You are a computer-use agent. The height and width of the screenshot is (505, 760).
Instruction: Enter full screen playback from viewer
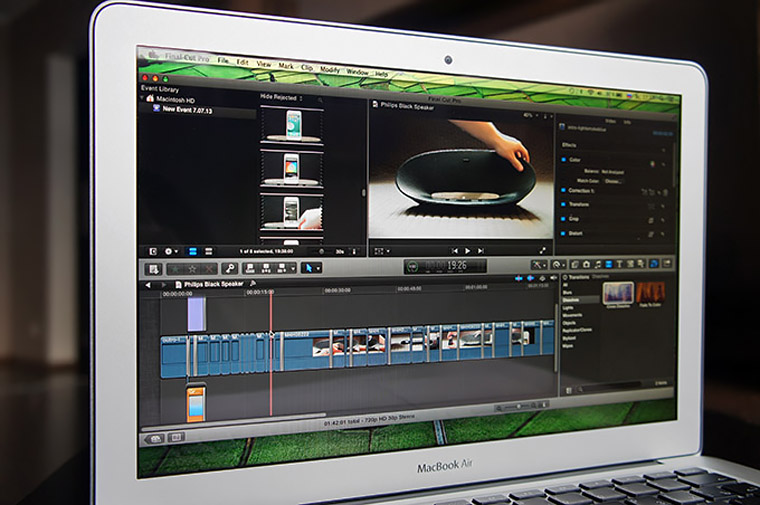(543, 251)
